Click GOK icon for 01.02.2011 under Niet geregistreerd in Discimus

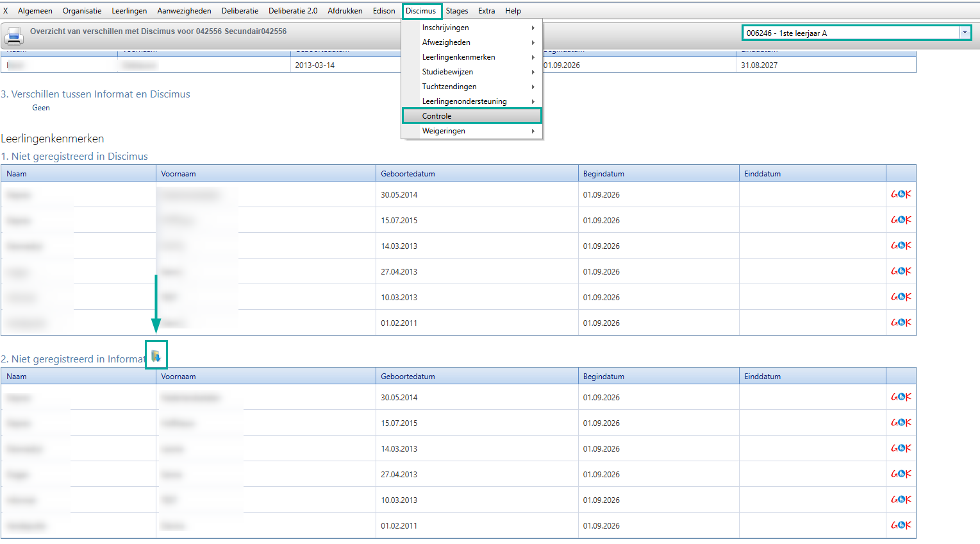point(901,323)
